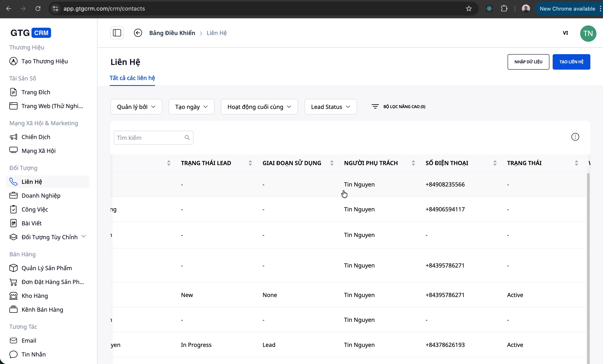Screen dimensions: 603x364
Task: Sort by Trạng Thái Lead column
Action: [250, 163]
